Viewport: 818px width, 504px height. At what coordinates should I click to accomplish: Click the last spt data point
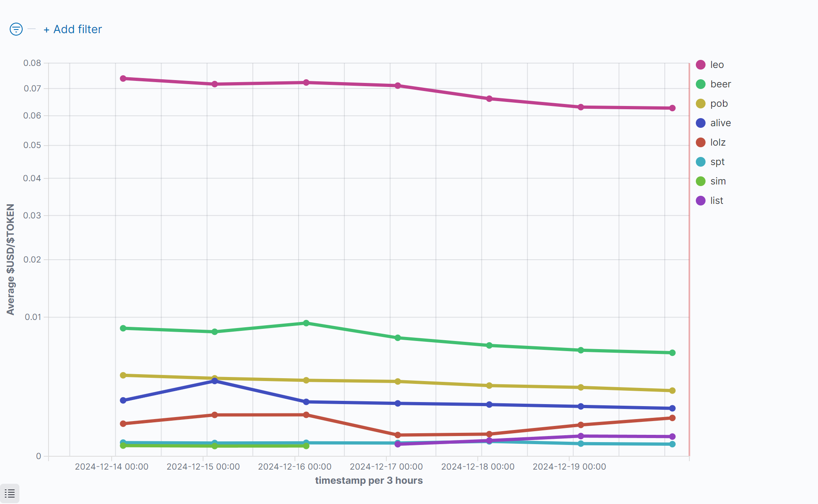(672, 444)
